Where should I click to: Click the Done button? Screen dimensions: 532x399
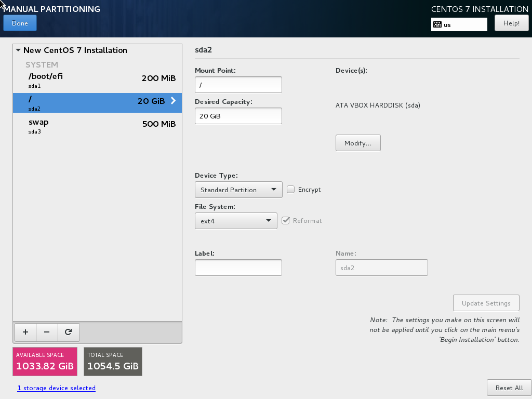[x=20, y=23]
